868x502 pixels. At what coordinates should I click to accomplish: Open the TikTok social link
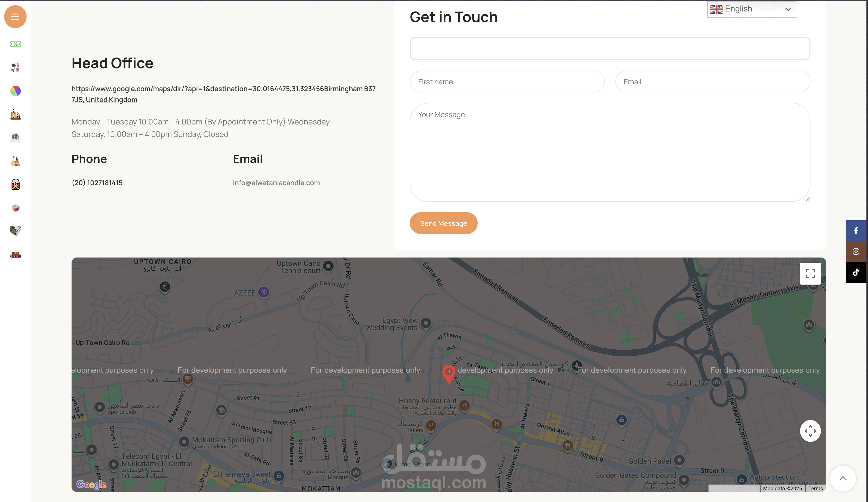[x=856, y=272]
